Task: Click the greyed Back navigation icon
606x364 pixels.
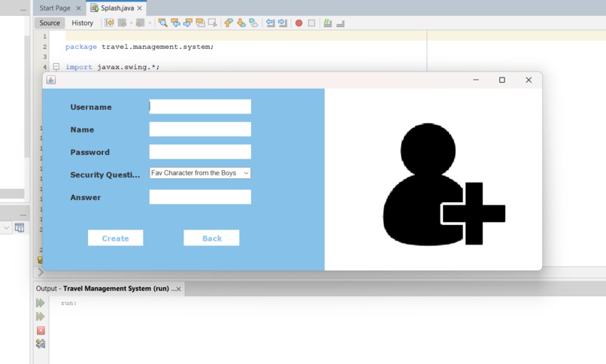Action: click(x=123, y=23)
